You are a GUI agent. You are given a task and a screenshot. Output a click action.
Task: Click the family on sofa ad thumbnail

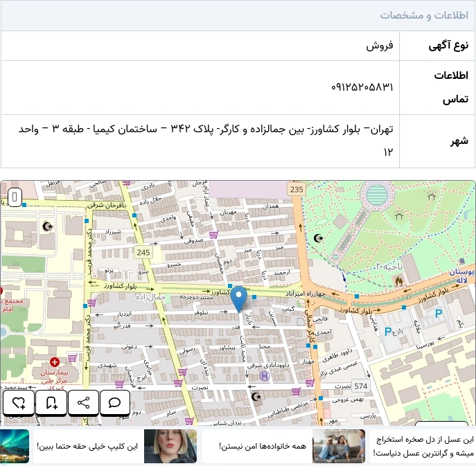click(x=339, y=446)
